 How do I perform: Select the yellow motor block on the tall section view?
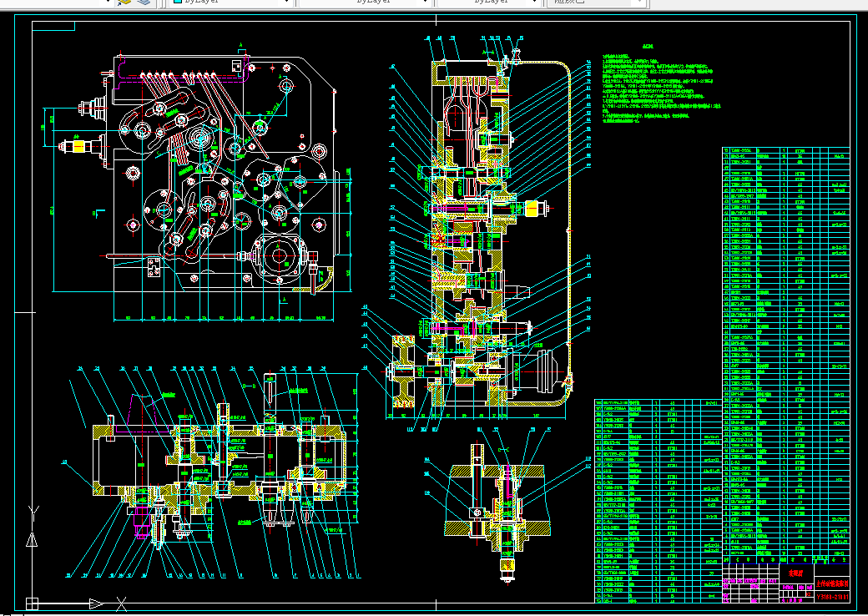pos(531,208)
